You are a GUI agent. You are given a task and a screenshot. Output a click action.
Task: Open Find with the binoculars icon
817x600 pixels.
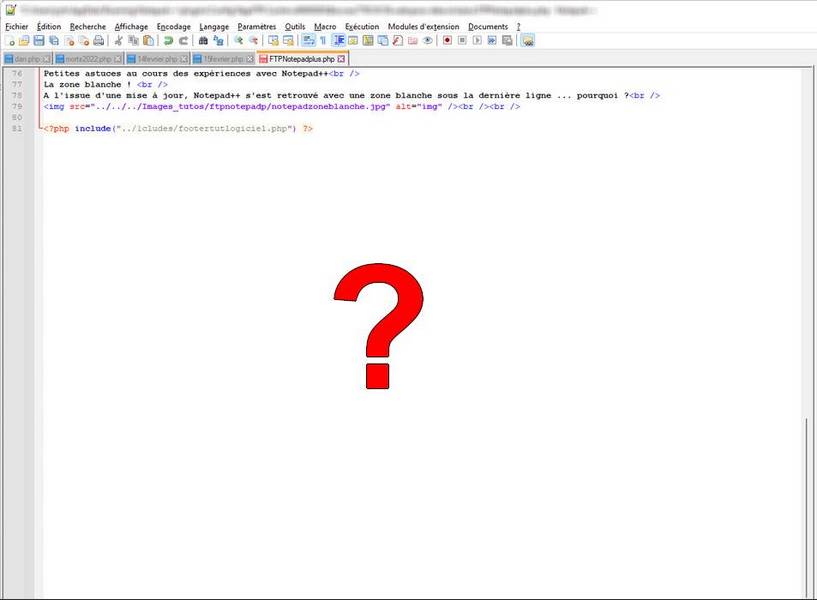point(203,41)
